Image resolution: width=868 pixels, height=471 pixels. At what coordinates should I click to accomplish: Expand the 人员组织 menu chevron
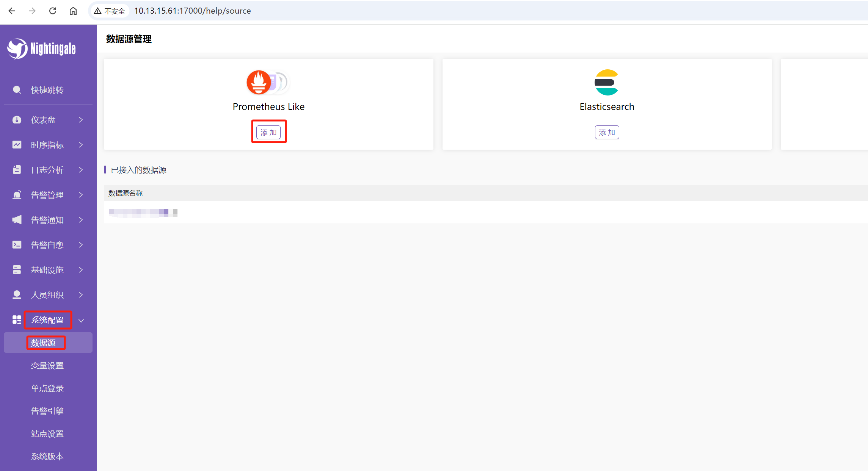[x=81, y=295]
